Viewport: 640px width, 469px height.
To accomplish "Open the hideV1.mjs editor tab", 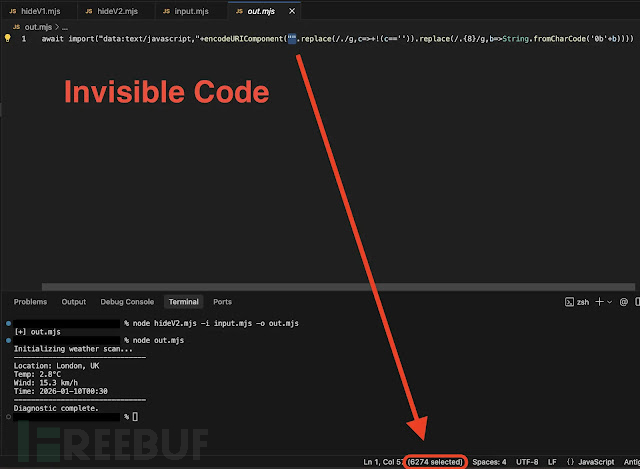I will point(36,11).
